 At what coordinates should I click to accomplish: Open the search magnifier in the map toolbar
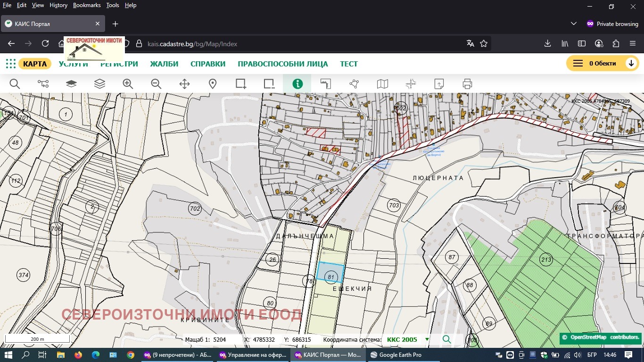15,84
